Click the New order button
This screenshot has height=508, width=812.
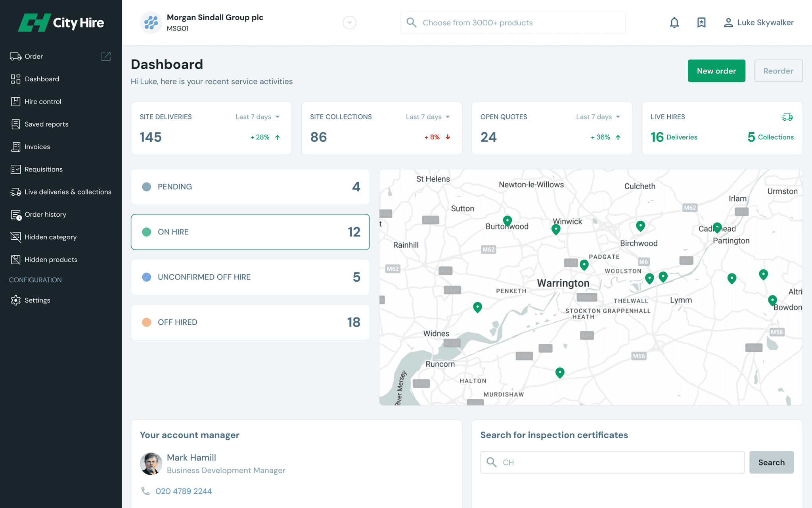coord(716,71)
